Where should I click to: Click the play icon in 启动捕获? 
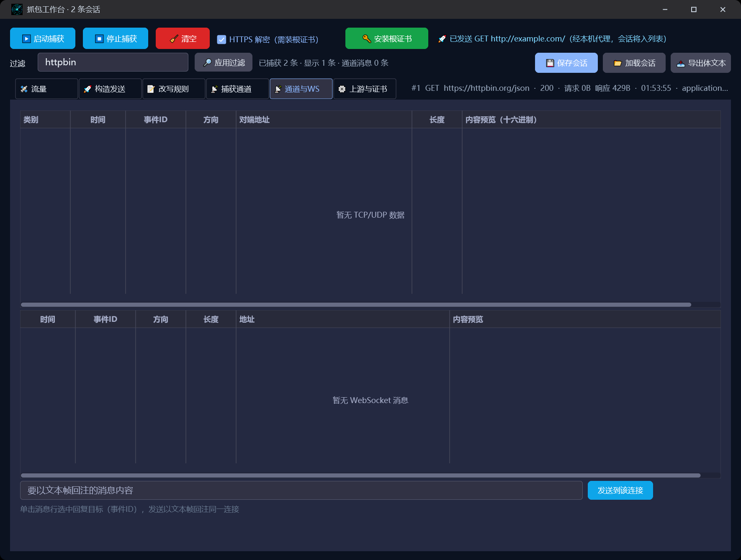tap(26, 39)
